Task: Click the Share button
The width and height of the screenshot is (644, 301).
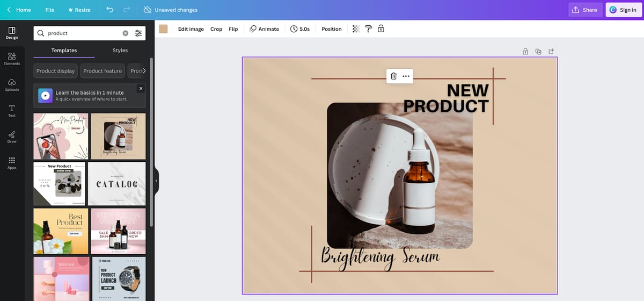Action: [x=585, y=10]
